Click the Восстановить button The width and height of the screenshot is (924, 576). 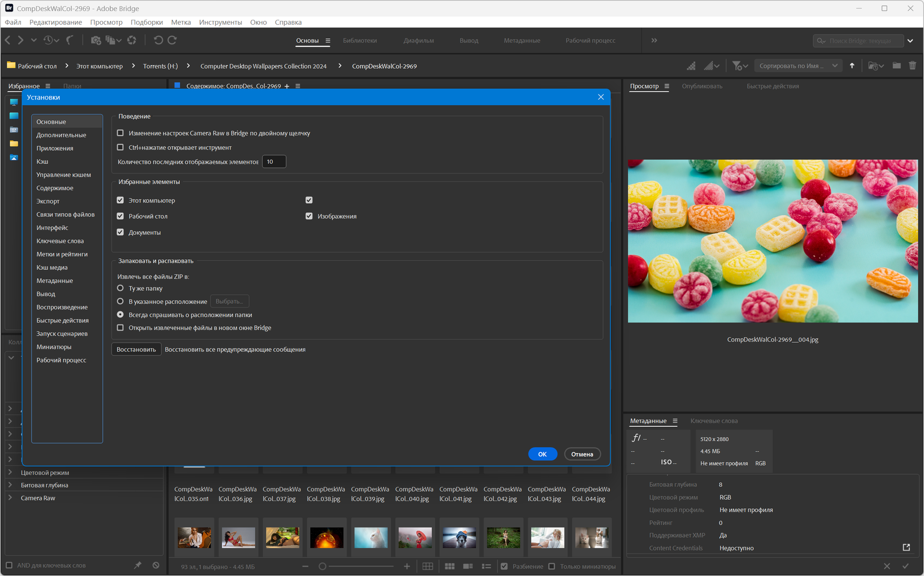pos(136,350)
